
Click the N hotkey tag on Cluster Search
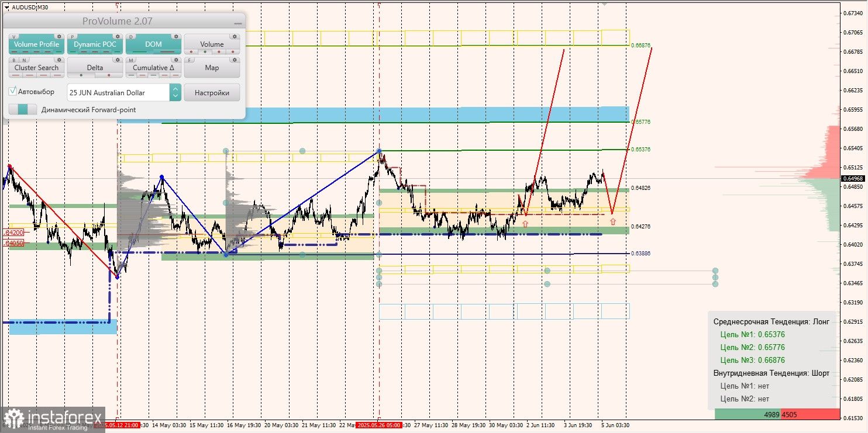coord(23,60)
